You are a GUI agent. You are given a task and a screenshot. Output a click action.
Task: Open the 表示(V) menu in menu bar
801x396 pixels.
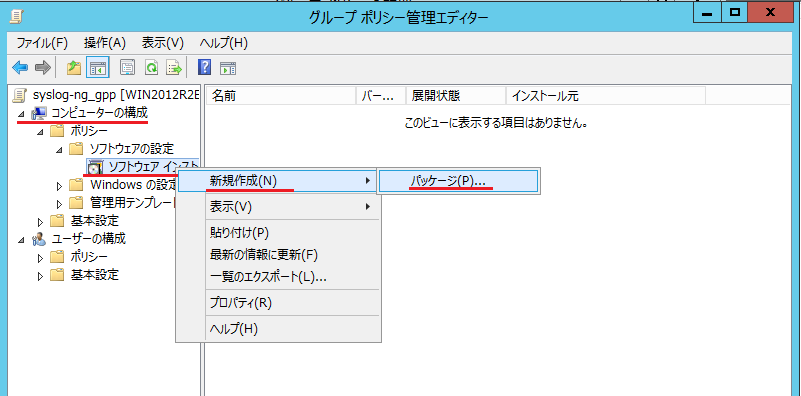pos(162,43)
